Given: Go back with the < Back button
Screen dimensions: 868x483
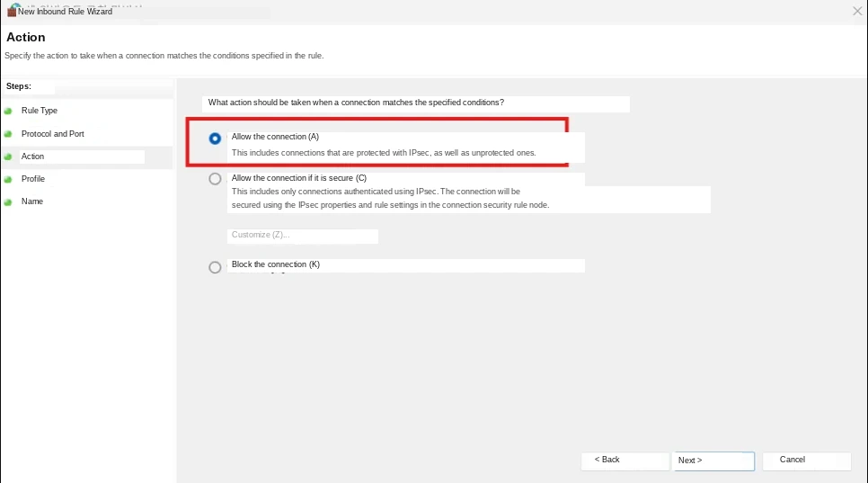Looking at the screenshot, I should tap(625, 461).
